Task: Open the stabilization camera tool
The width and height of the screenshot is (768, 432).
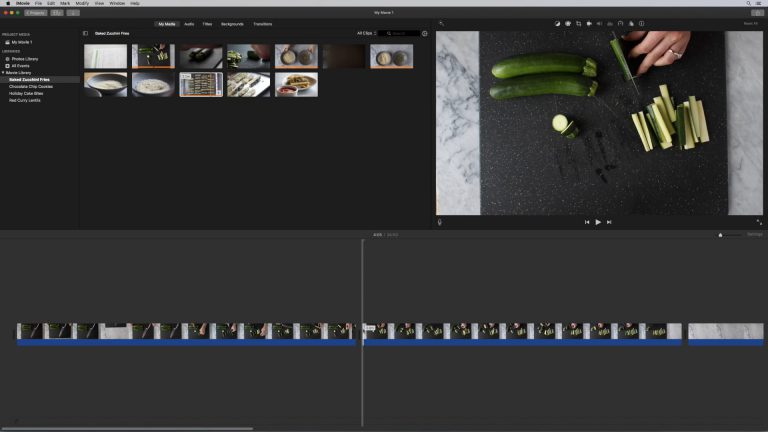Action: 589,23
